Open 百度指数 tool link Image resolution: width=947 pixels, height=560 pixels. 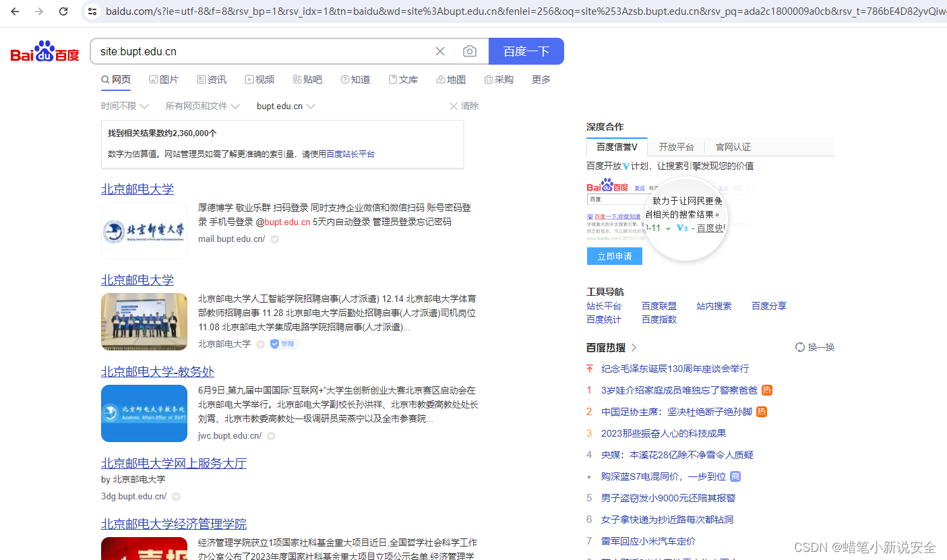659,319
